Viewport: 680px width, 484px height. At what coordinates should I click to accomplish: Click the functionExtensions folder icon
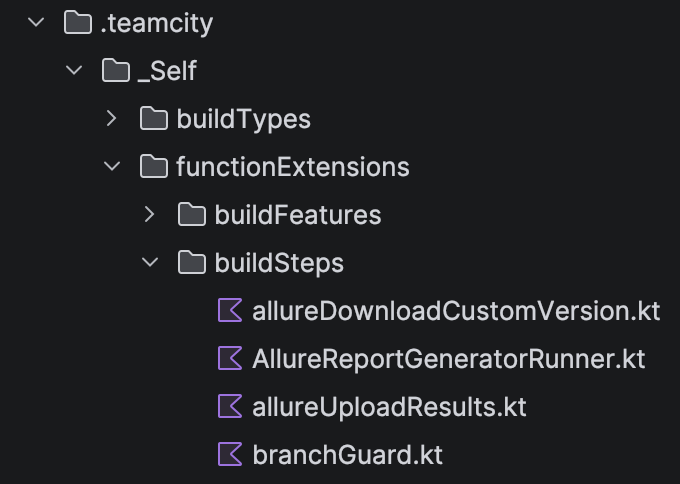point(154,167)
